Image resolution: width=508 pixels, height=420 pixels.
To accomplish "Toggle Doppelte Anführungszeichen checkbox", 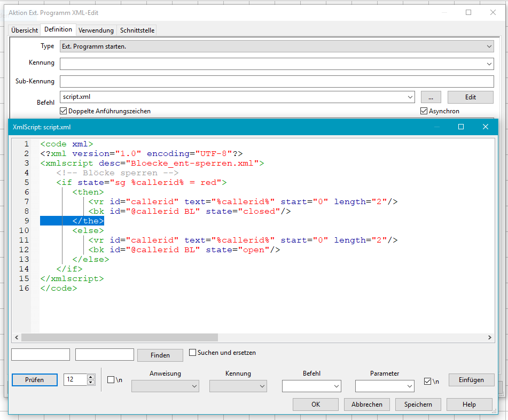I will click(64, 111).
